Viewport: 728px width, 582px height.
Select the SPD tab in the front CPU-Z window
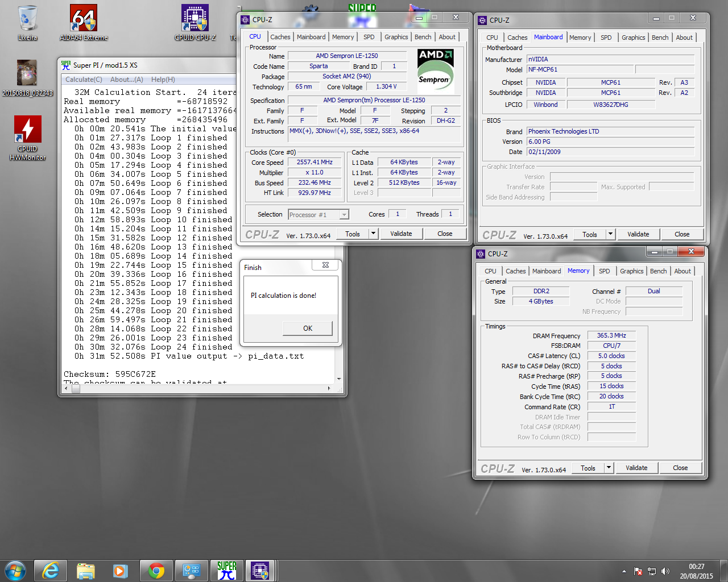click(369, 37)
